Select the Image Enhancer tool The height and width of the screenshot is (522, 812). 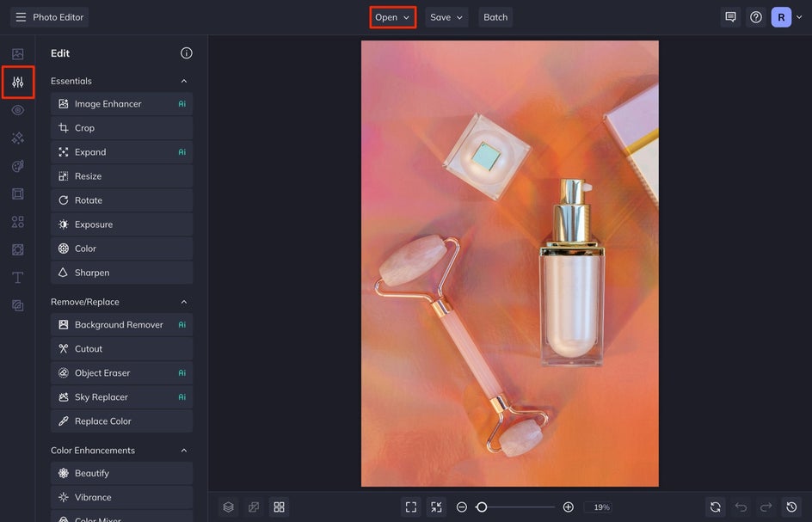point(121,103)
